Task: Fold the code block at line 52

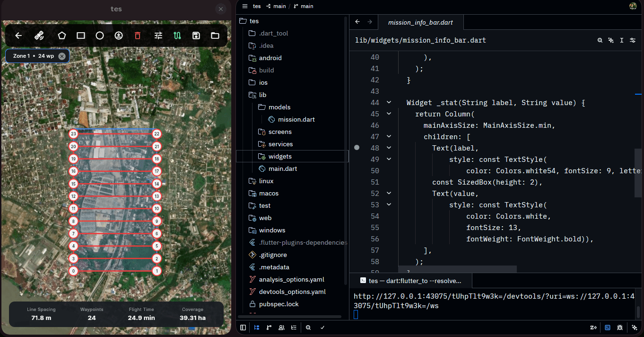Action: 389,193
